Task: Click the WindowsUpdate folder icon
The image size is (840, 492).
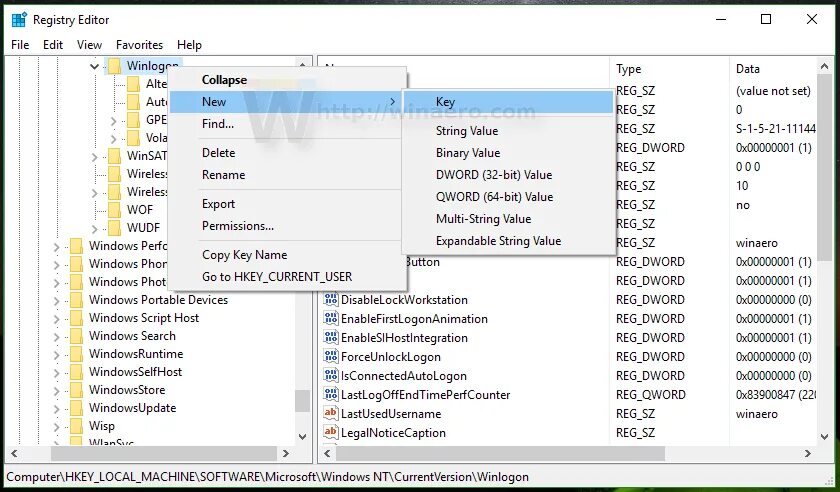Action: coord(77,408)
